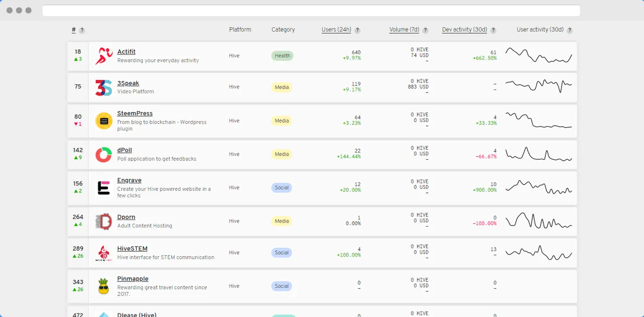Click dPoll's +144.44% users change
This screenshot has width=644, height=317.
(349, 157)
